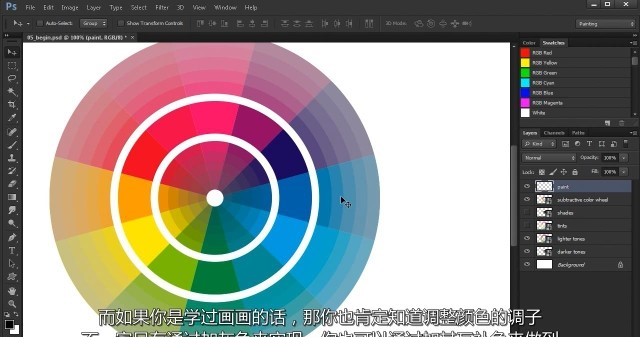Screen dimensions: 640x360
Task: Select the Path Selection tool
Action: pyautogui.click(x=12, y=264)
